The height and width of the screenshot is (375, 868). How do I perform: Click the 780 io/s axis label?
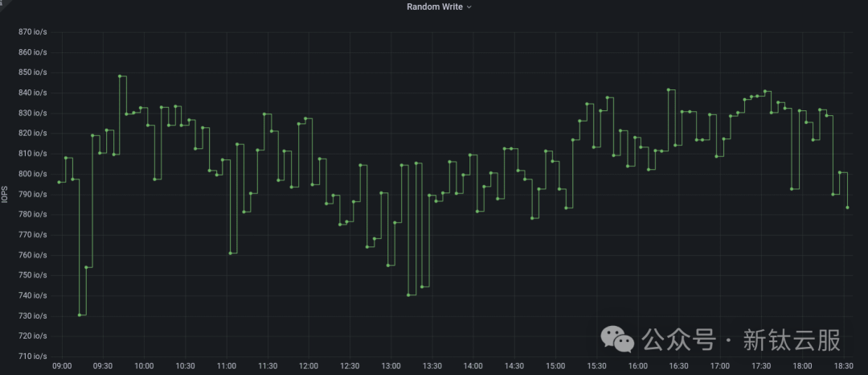[x=33, y=214]
